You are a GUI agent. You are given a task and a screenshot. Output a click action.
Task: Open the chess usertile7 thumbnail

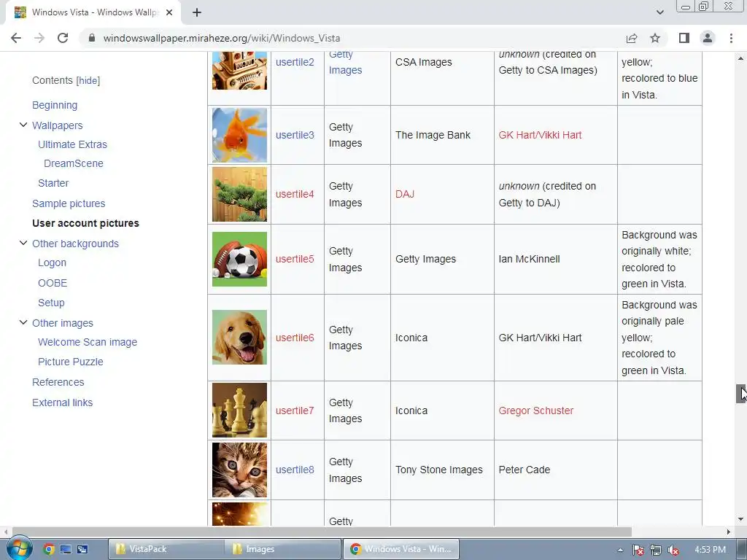(239, 411)
